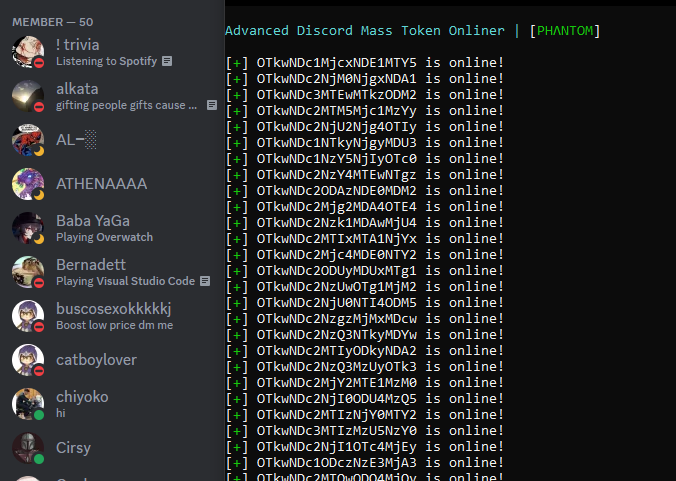Viewport: 676px width, 481px height.
Task: Select member name Baba YaGa
Action: coord(93,221)
